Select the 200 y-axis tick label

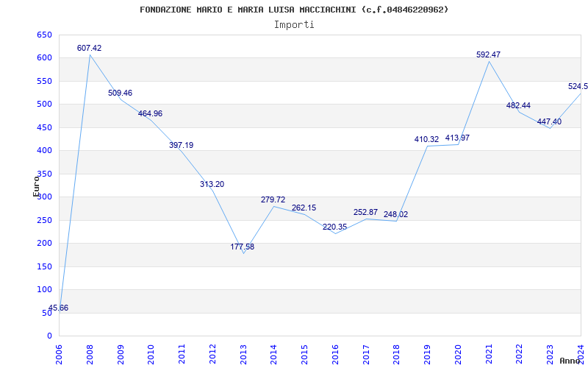[x=44, y=244]
